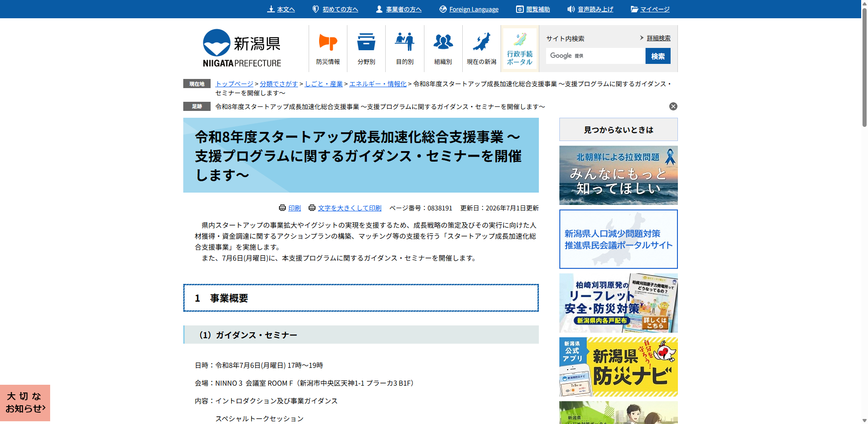Open 防災情報 disaster info menu

coord(328,49)
